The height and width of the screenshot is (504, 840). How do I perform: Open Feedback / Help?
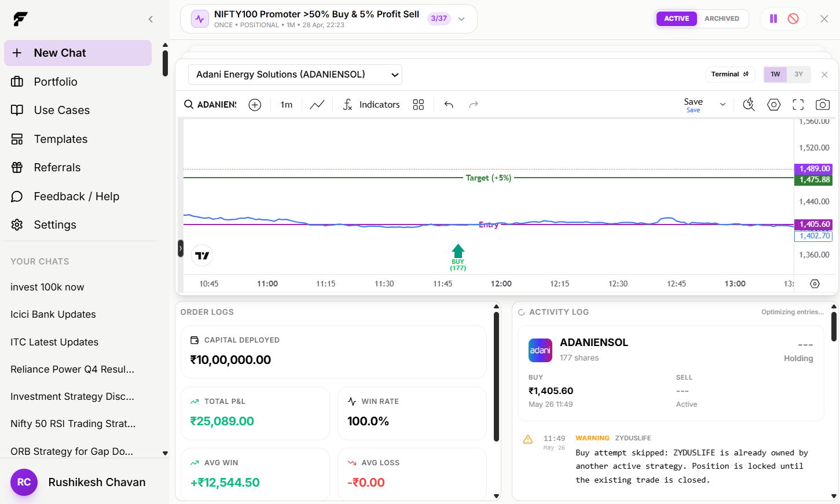[x=78, y=196]
